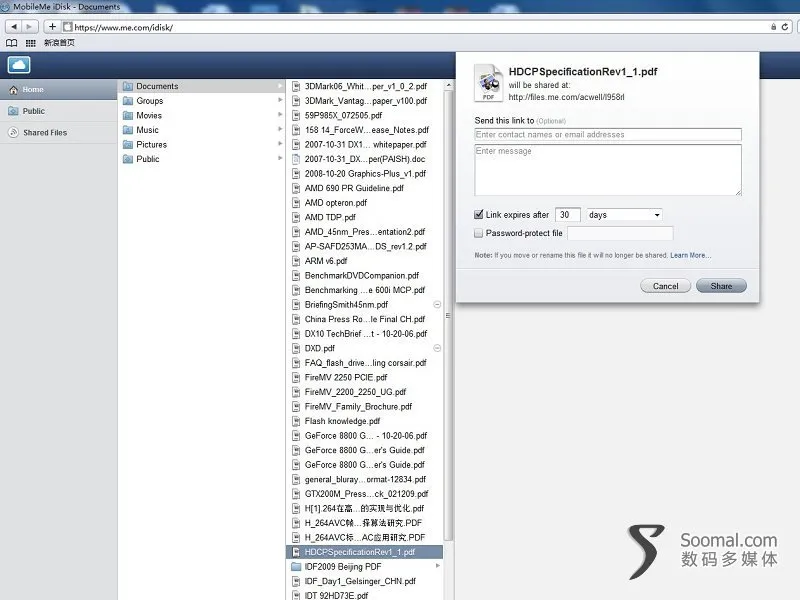The width and height of the screenshot is (800, 600).
Task: Select BenchmarkDVDCompanion.pdf
Action: [364, 276]
